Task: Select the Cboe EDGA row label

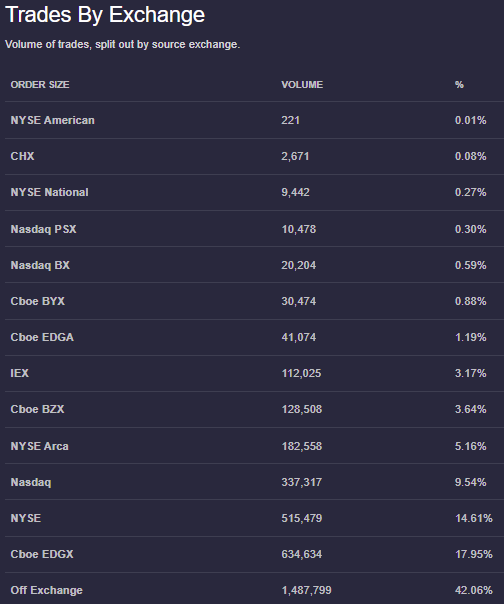Action: [x=42, y=337]
